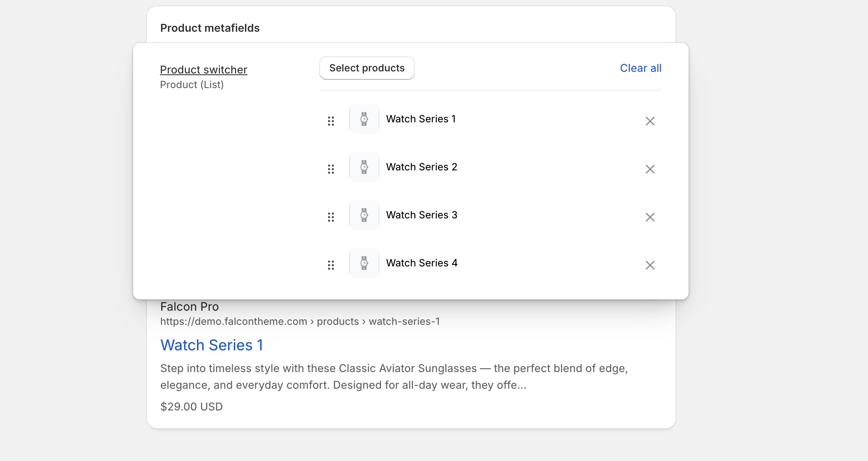Open the Product switcher metafield definition
The width and height of the screenshot is (868, 461).
click(x=204, y=70)
